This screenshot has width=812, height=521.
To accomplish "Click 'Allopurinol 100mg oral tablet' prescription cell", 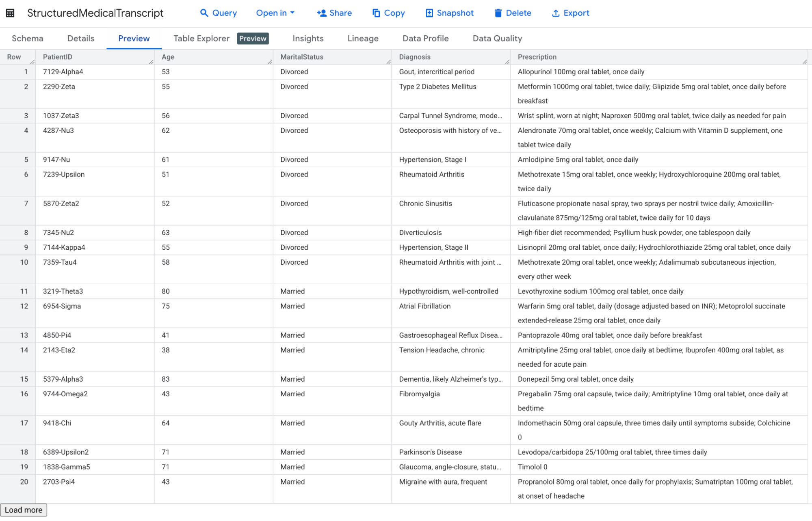I will [x=659, y=72].
